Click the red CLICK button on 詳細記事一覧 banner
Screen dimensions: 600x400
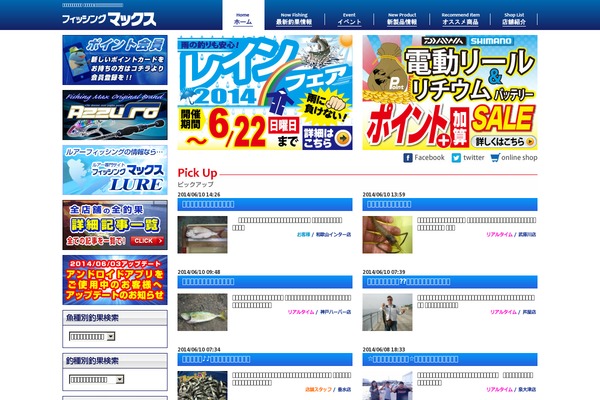coord(148,241)
